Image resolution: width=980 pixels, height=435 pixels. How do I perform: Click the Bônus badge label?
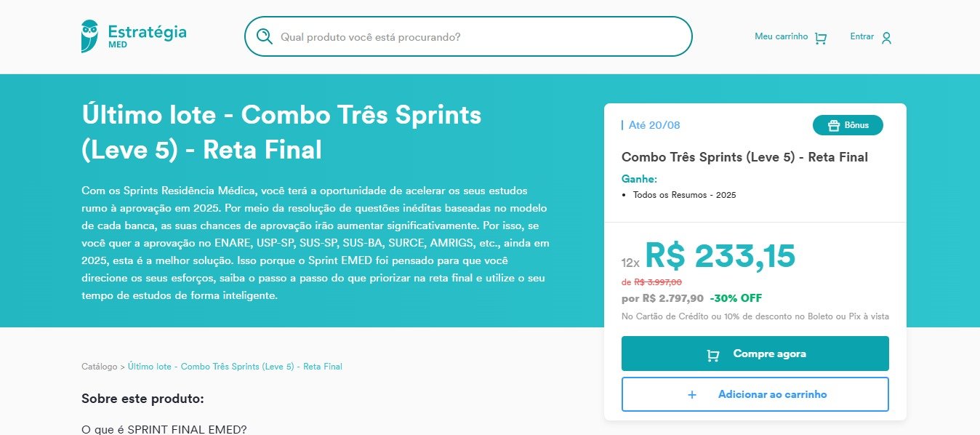click(x=856, y=125)
